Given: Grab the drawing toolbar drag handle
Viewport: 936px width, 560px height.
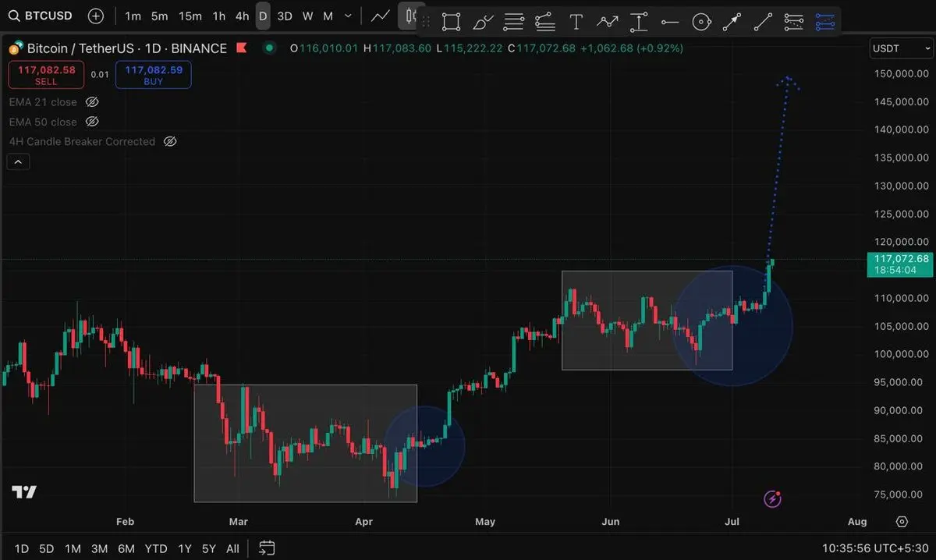Looking at the screenshot, I should 426,22.
